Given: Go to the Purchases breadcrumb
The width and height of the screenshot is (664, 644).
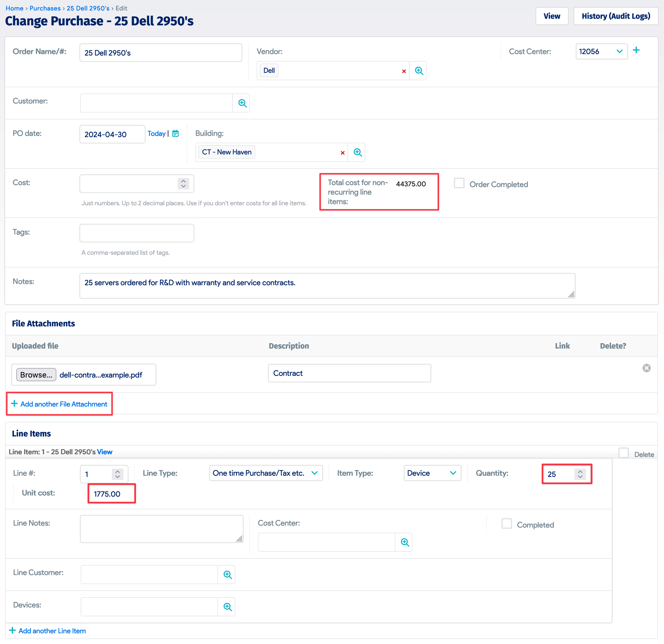Looking at the screenshot, I should 45,8.
